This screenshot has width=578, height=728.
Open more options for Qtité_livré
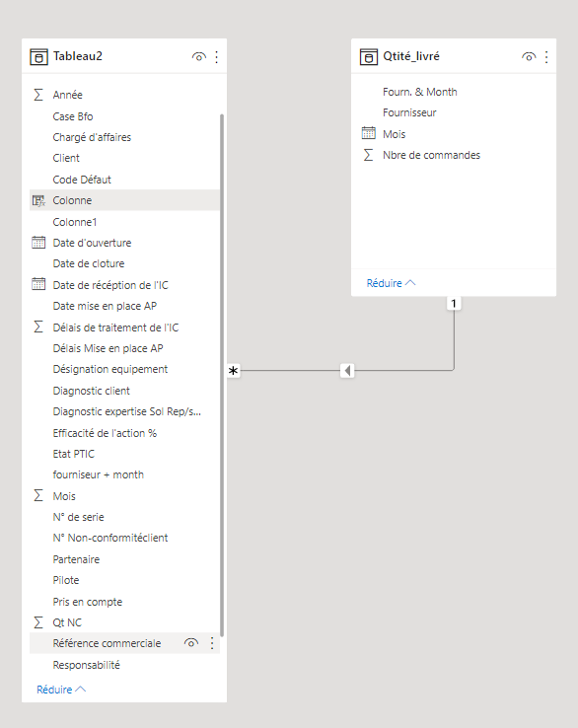coord(546,56)
